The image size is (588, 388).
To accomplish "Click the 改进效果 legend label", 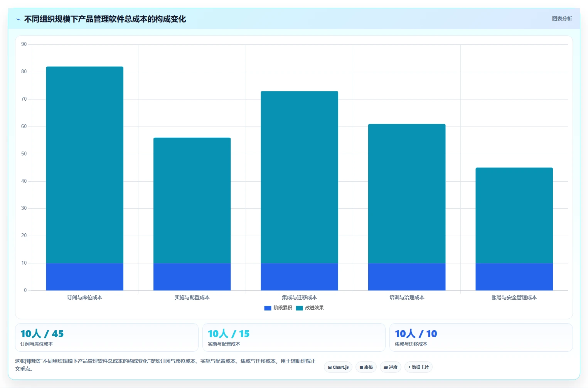I will (314, 308).
